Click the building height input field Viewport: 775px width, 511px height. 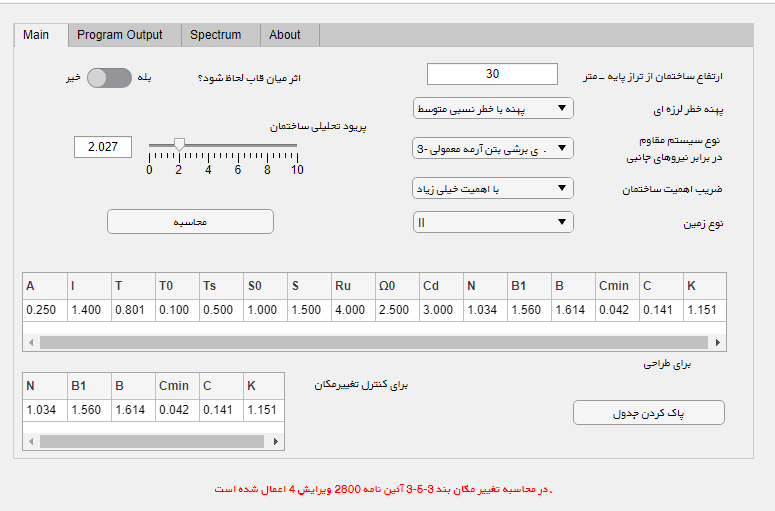coord(492,74)
